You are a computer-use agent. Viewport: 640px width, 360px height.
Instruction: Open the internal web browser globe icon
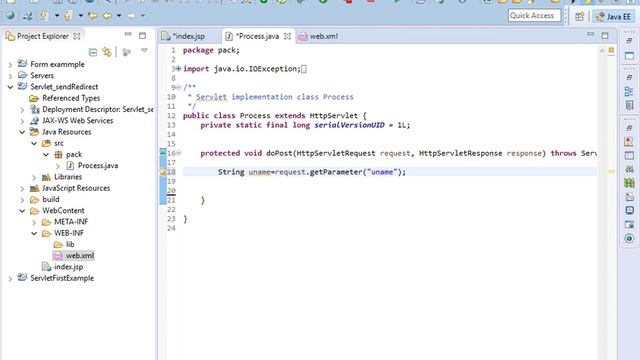coord(10,16)
